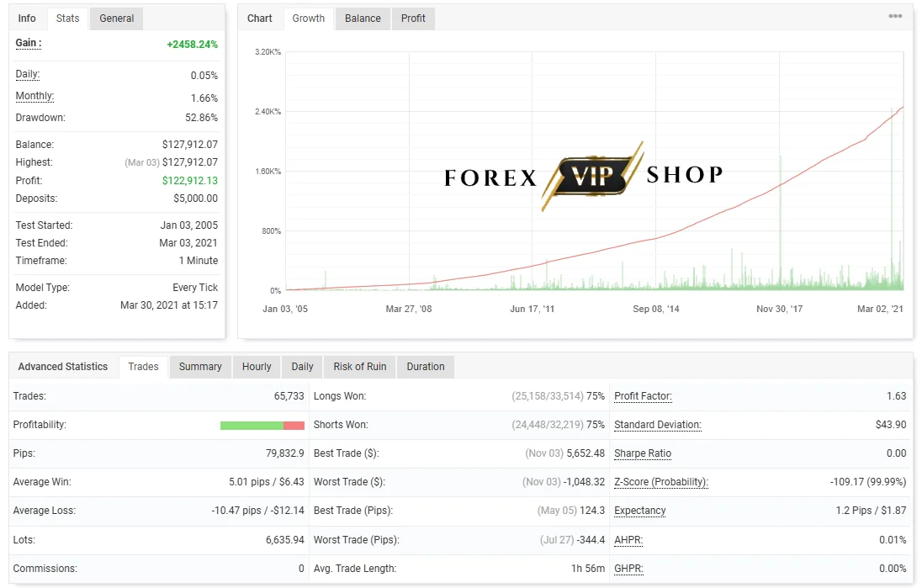This screenshot has height=588, width=922.
Task: Click the Shorts Won 75% value
Action: click(595, 425)
